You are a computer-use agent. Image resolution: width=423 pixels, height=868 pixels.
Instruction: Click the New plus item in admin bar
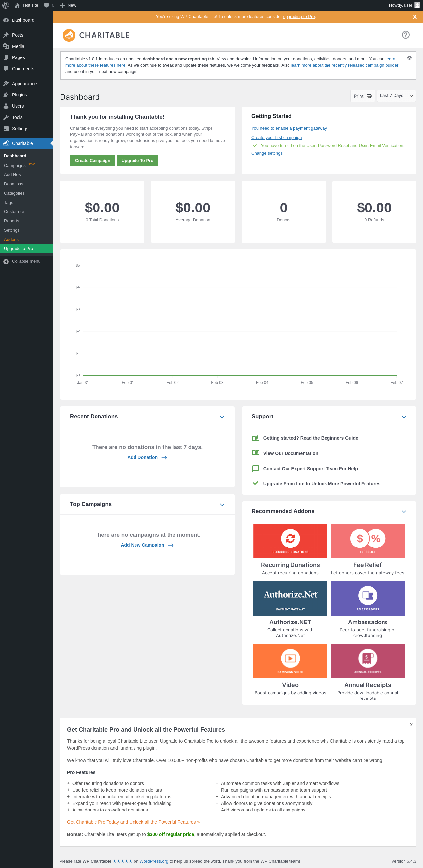pyautogui.click(x=68, y=5)
